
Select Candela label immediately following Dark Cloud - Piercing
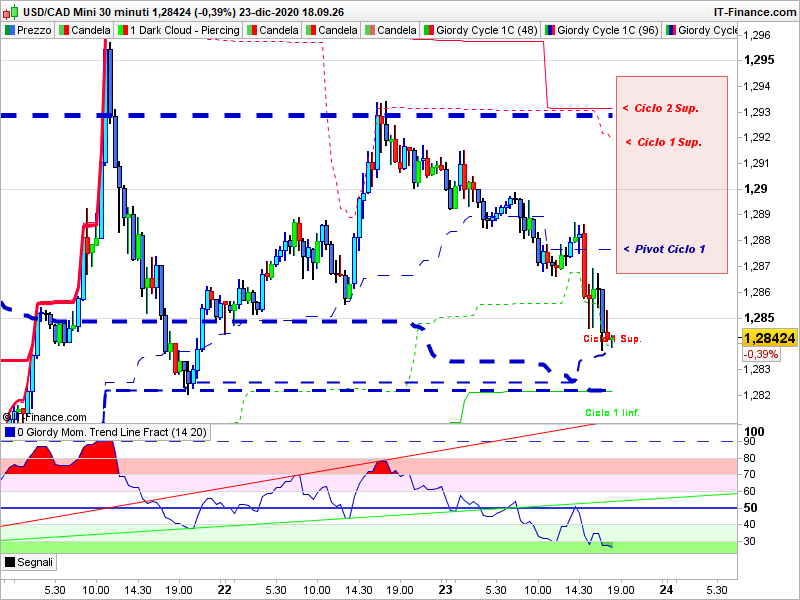tap(272, 30)
